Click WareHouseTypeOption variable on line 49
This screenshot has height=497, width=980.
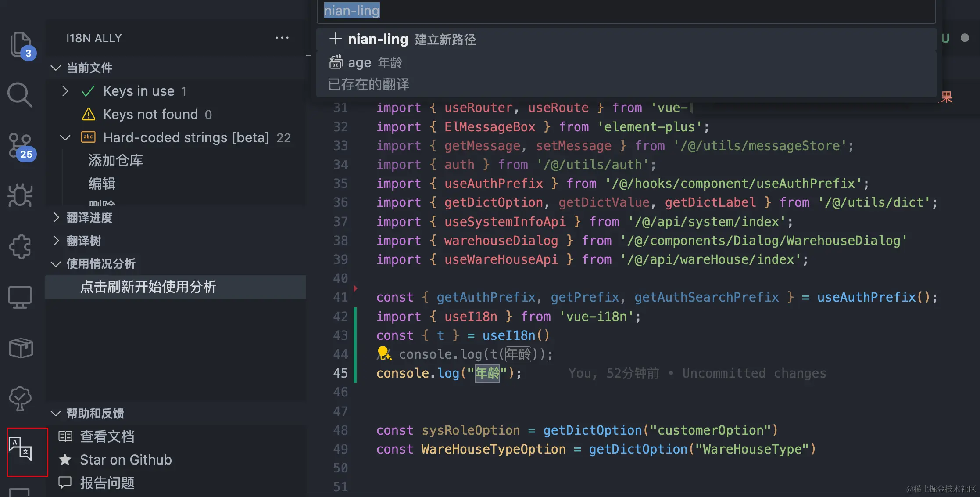pyautogui.click(x=494, y=449)
